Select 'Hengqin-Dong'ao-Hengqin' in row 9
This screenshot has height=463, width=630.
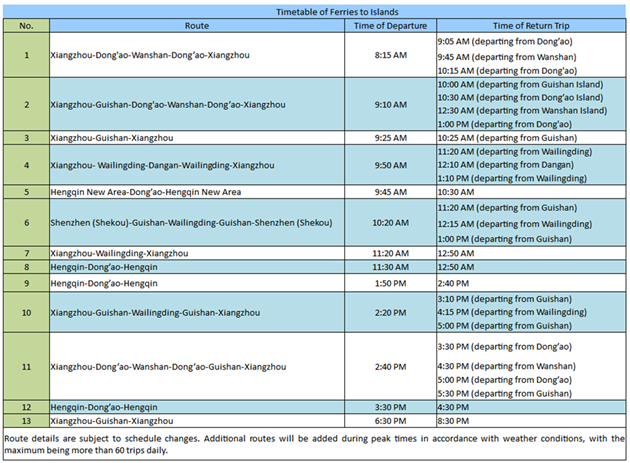(x=104, y=283)
